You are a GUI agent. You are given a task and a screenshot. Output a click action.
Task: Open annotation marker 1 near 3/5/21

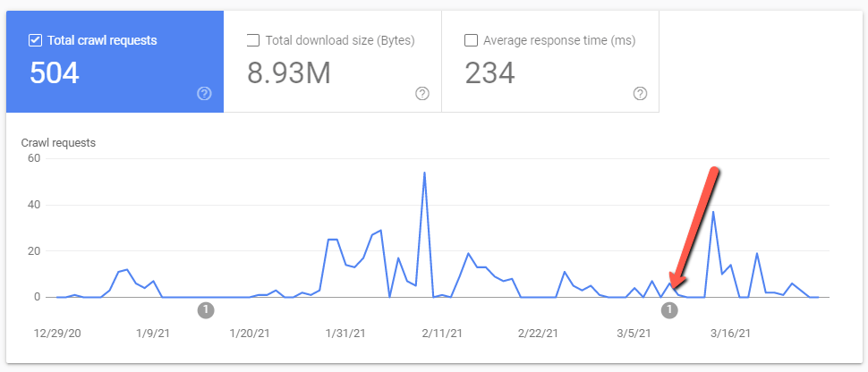point(669,310)
